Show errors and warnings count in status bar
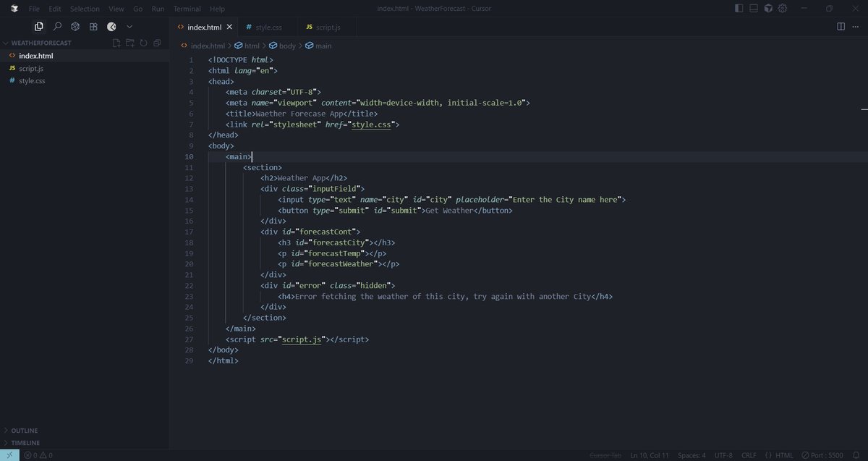Image resolution: width=868 pixels, height=461 pixels. point(38,455)
